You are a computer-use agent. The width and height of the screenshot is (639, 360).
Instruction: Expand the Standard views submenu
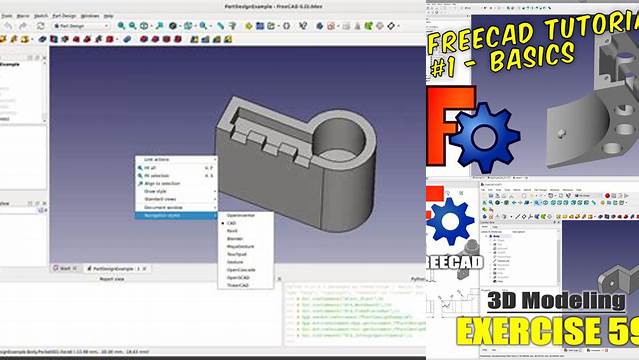tap(176, 199)
